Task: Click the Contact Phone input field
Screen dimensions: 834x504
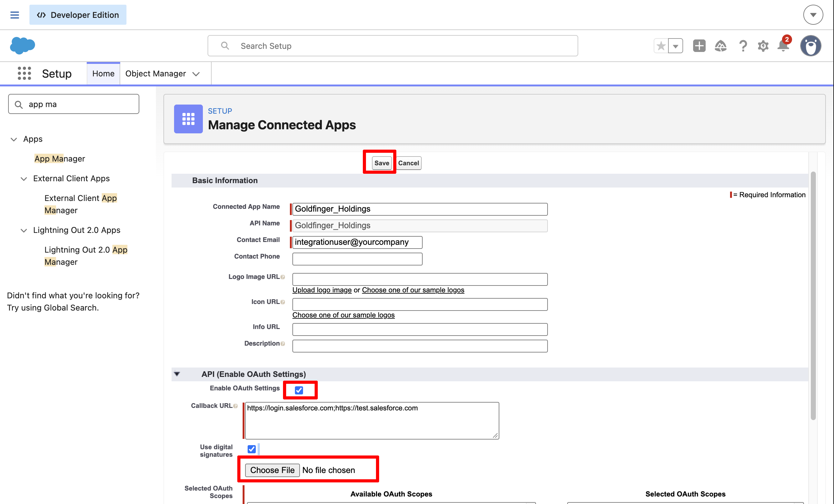Action: click(x=357, y=259)
